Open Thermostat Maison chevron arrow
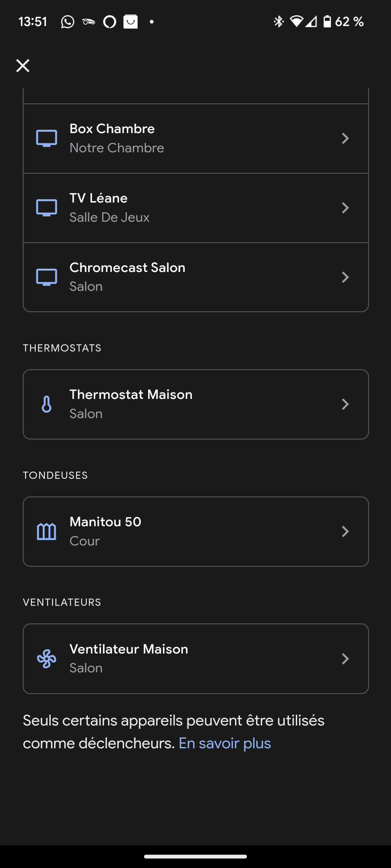 (345, 404)
